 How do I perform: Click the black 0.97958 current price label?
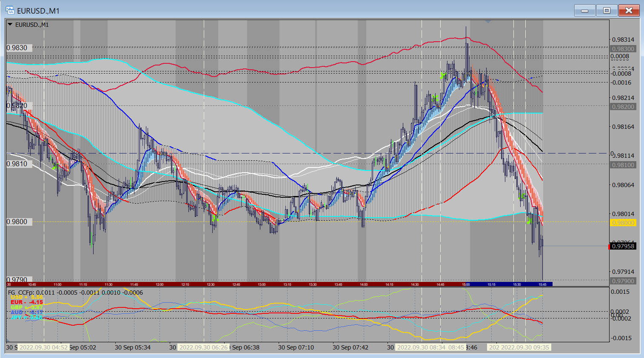[623, 246]
